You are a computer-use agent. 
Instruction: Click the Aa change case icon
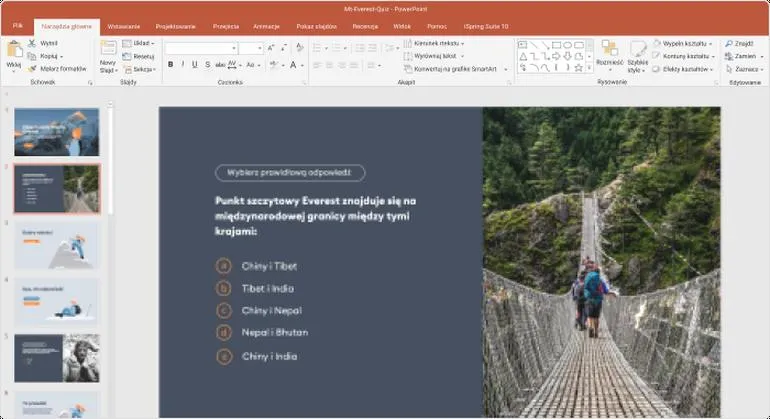250,64
